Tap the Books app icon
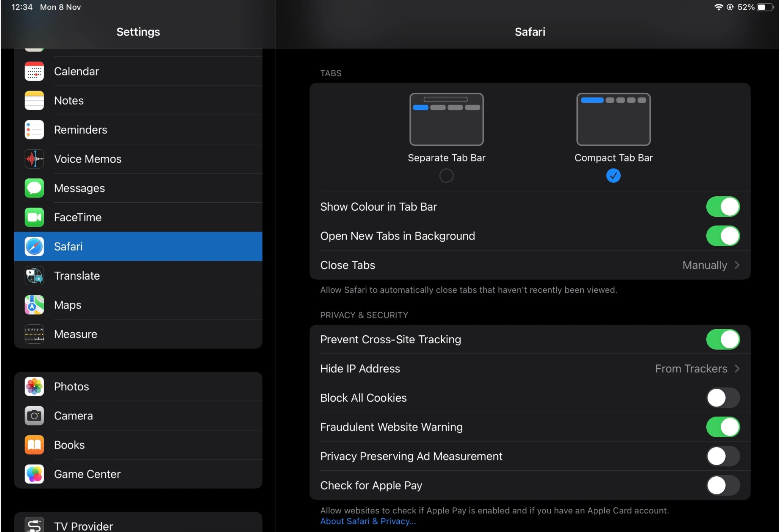Image resolution: width=779 pixels, height=532 pixels. pyautogui.click(x=34, y=445)
